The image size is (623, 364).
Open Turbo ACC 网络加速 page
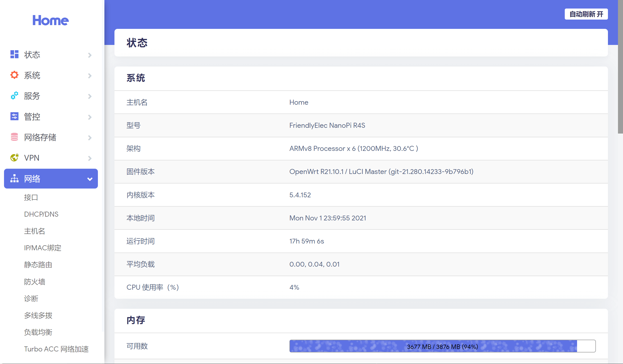[56, 349]
